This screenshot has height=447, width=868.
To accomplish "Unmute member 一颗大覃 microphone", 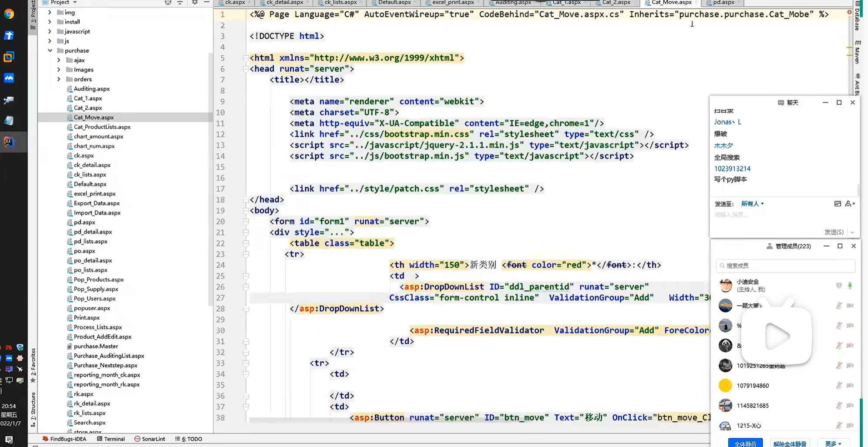I will click(x=839, y=306).
